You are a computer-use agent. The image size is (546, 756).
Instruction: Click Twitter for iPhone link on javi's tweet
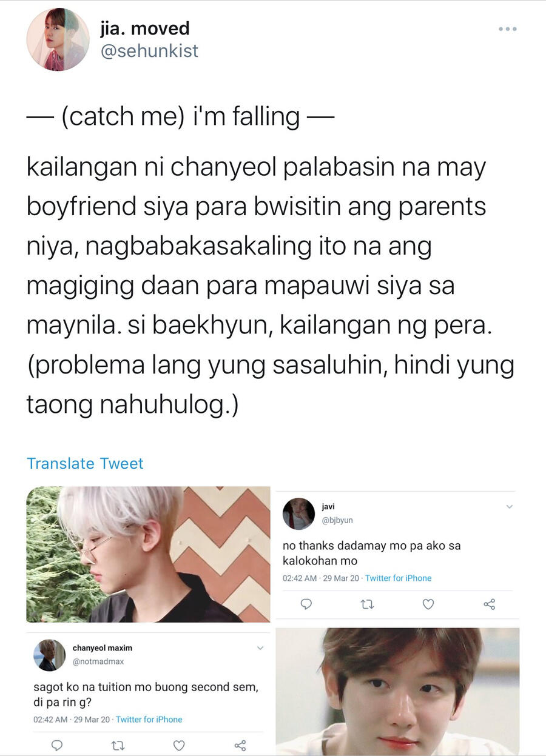click(x=398, y=578)
